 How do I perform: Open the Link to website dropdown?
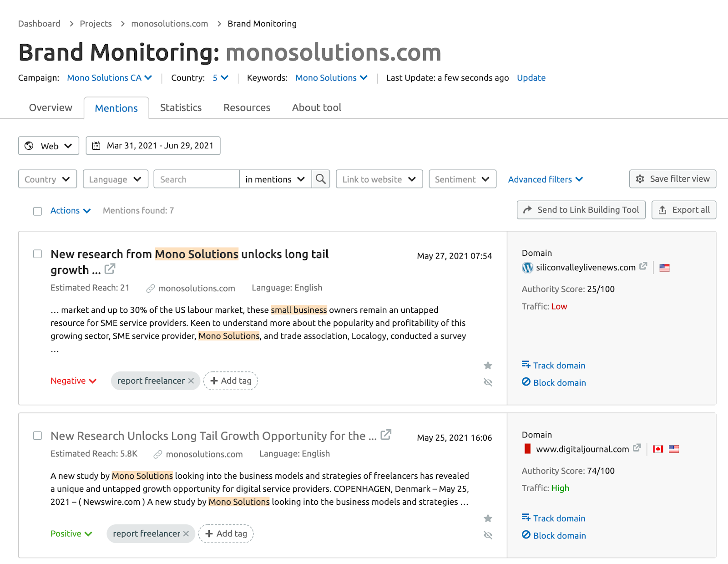379,179
